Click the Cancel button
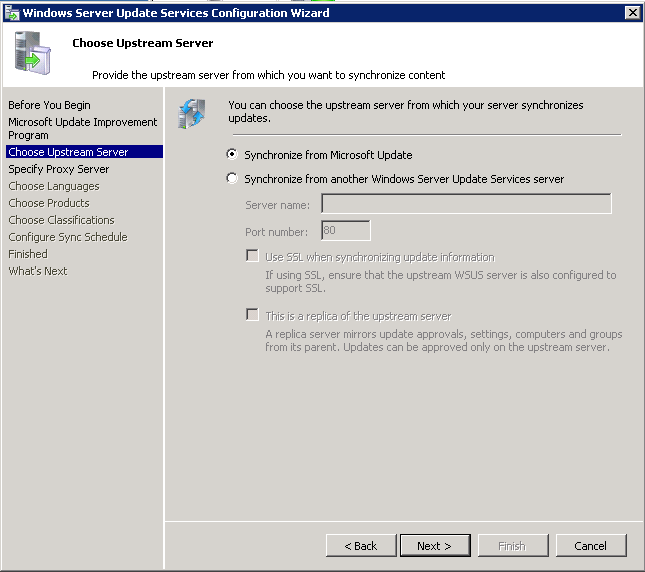Image resolution: width=645 pixels, height=572 pixels. pyautogui.click(x=590, y=545)
